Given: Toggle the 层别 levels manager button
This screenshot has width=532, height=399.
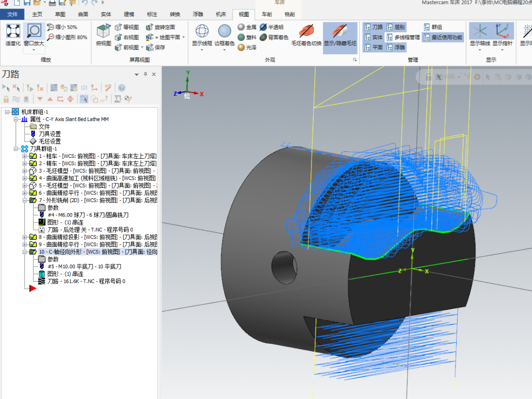Looking at the screenshot, I should [396, 27].
